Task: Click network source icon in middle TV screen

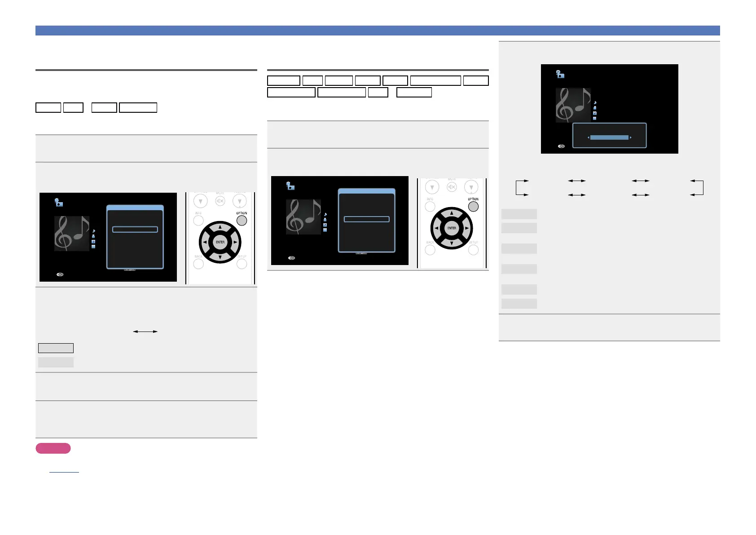Action: (x=290, y=186)
